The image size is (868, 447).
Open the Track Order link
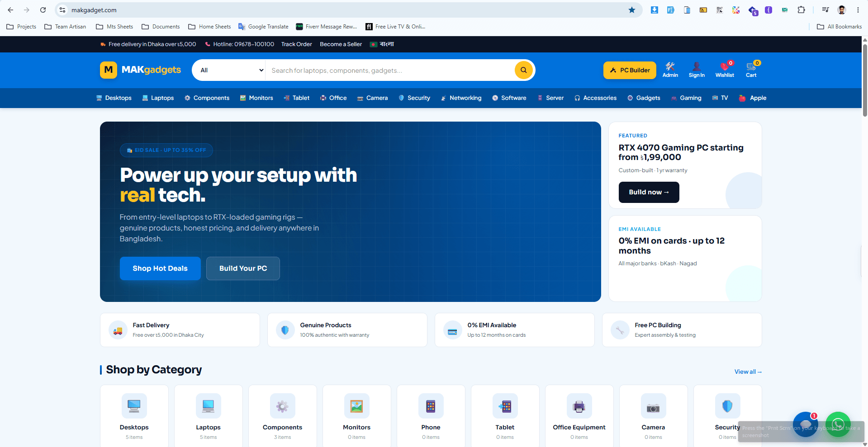(x=297, y=44)
